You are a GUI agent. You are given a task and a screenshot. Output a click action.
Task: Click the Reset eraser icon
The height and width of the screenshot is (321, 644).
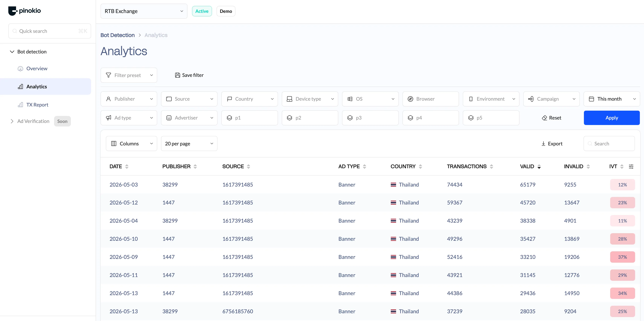click(544, 118)
